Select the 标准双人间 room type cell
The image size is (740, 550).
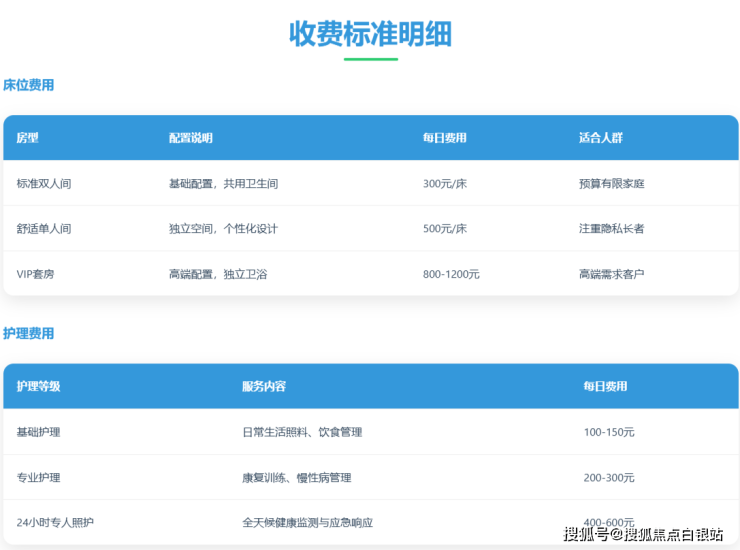[x=44, y=184]
